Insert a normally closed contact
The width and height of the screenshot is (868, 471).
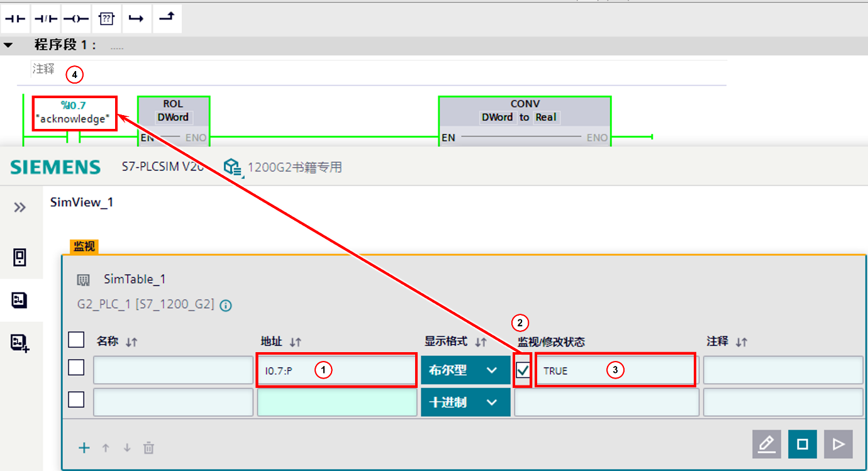pyautogui.click(x=45, y=19)
